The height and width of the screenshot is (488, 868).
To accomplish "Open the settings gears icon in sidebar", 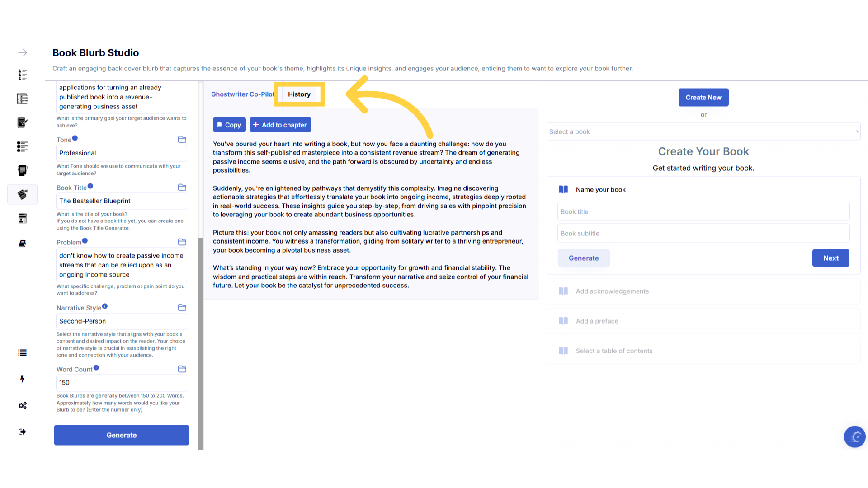I will click(22, 405).
